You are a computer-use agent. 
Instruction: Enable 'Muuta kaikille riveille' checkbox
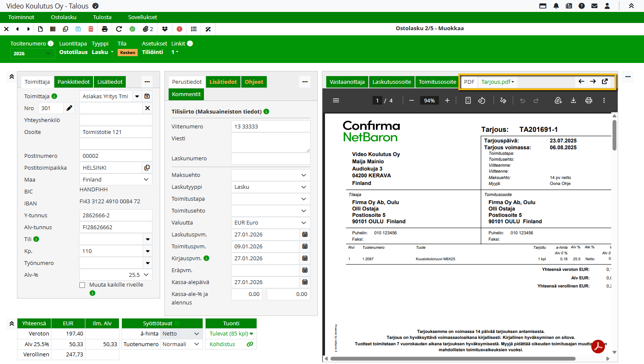(x=82, y=285)
